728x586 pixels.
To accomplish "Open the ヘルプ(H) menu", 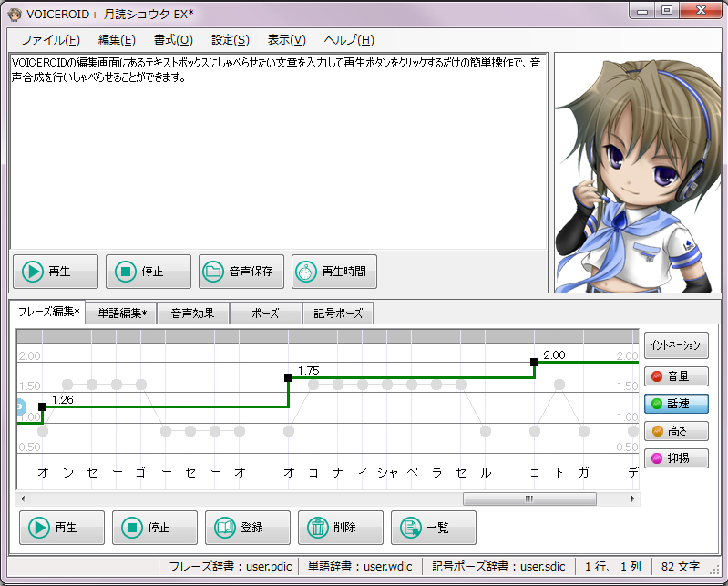I will (x=349, y=40).
